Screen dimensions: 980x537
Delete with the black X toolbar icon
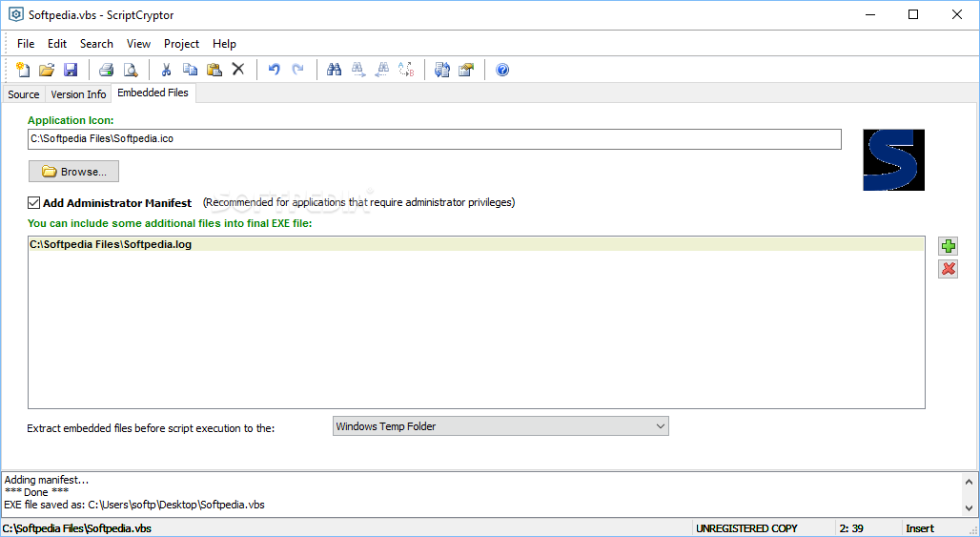click(238, 70)
